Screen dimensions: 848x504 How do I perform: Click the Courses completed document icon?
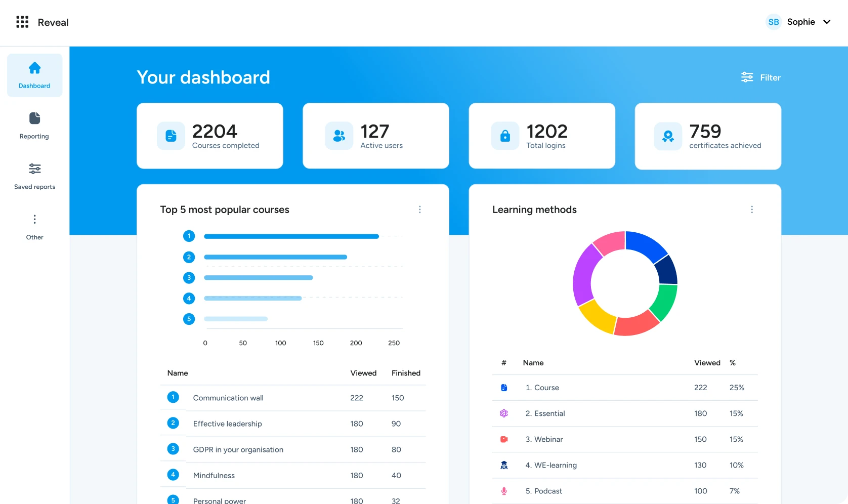(x=171, y=136)
